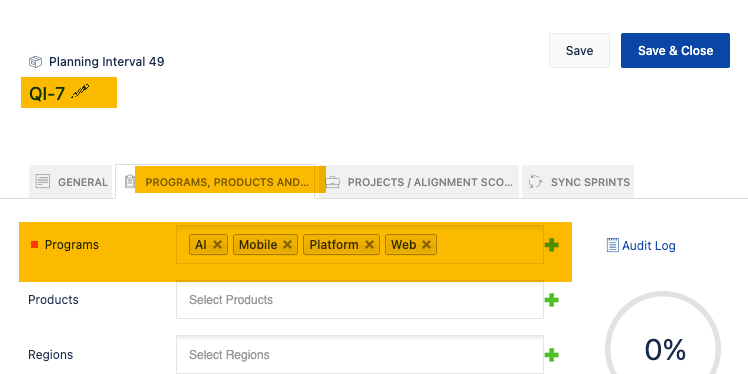Click the green plus next to Products
748x374 pixels.
click(x=551, y=300)
